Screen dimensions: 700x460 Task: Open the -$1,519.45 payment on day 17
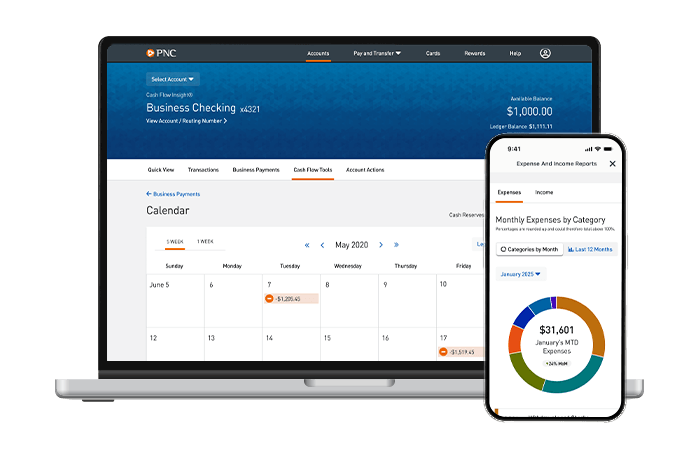click(x=462, y=352)
